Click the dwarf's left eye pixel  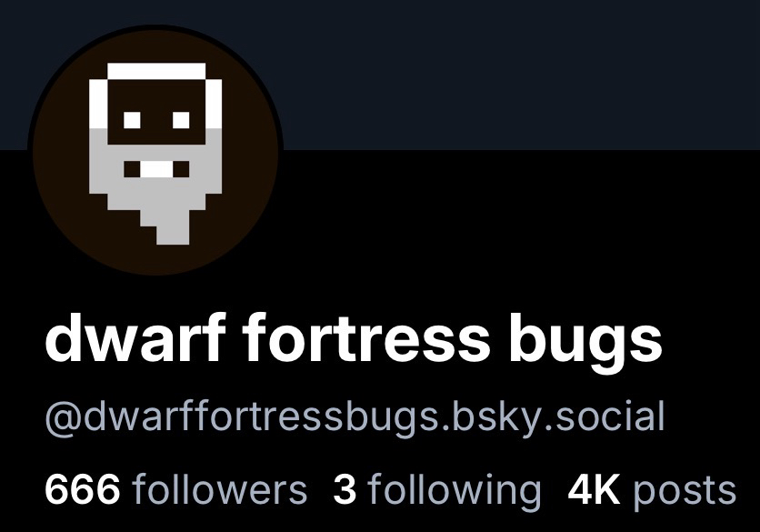(132, 120)
